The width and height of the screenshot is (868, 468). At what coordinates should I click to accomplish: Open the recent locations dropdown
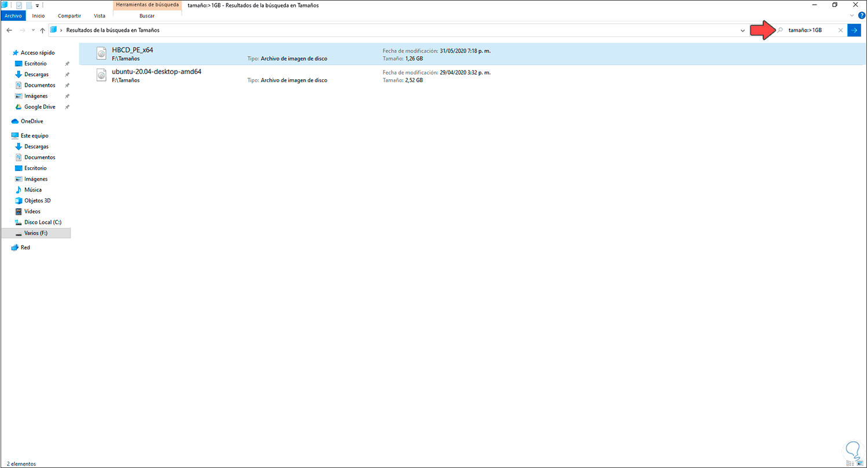pos(33,30)
